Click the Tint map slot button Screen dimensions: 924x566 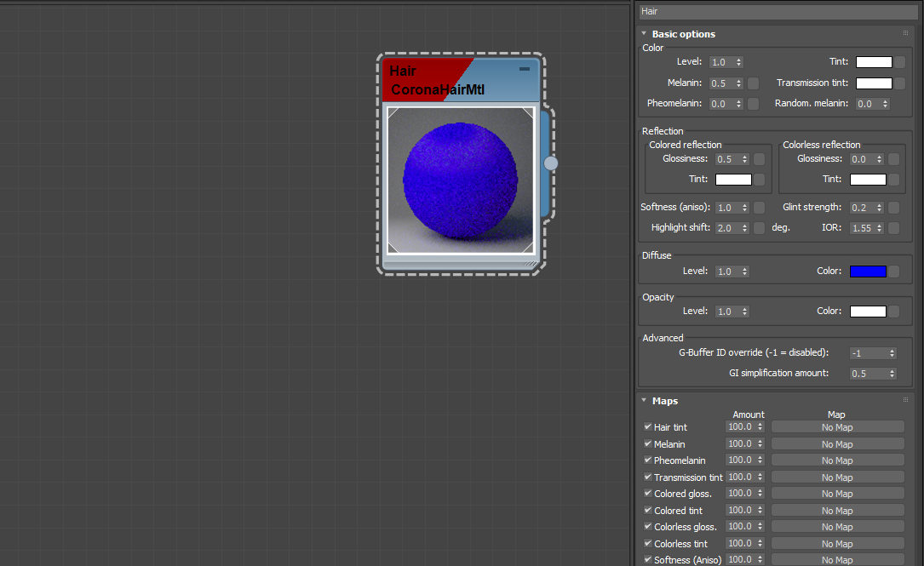(x=900, y=62)
